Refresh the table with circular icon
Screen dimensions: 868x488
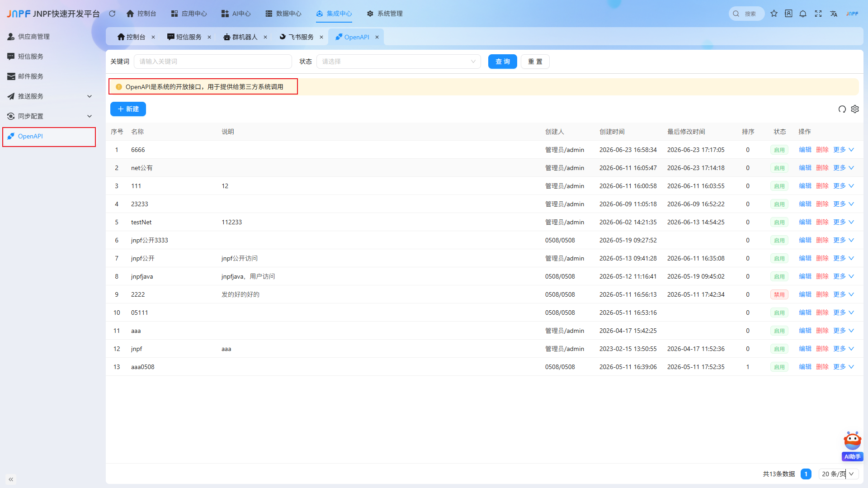[842, 109]
